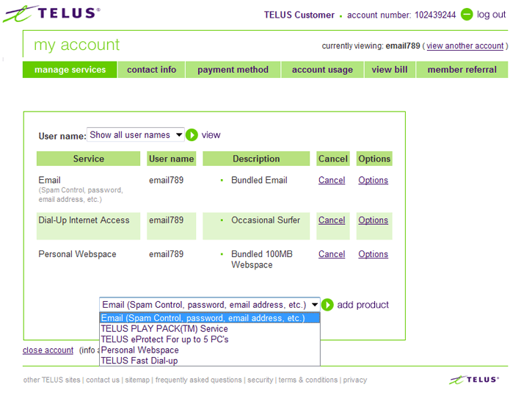
Task: Click the green log out minus icon
Action: click(x=467, y=14)
